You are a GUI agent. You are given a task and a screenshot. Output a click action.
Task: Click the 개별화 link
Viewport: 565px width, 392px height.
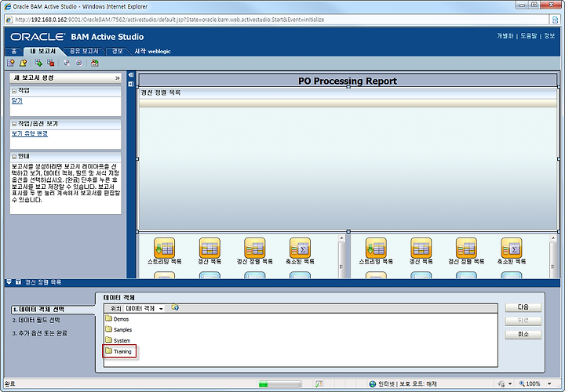(x=505, y=35)
